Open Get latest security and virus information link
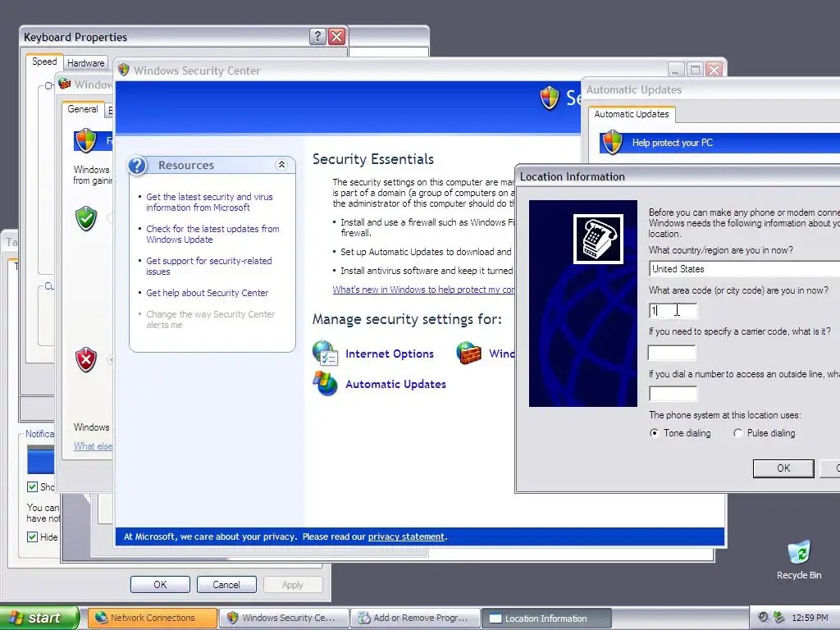840x630 pixels. (209, 202)
